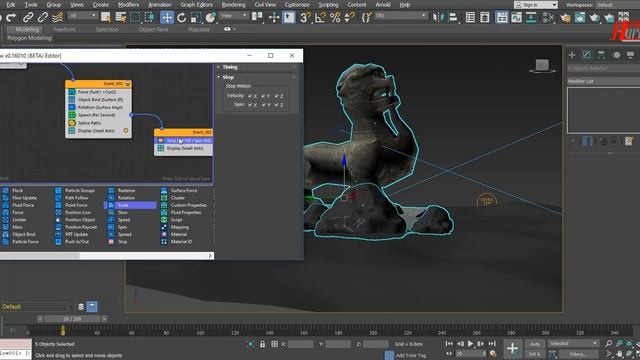The width and height of the screenshot is (640, 360).
Task: Click the Go to Start playback button
Action: coord(449,344)
